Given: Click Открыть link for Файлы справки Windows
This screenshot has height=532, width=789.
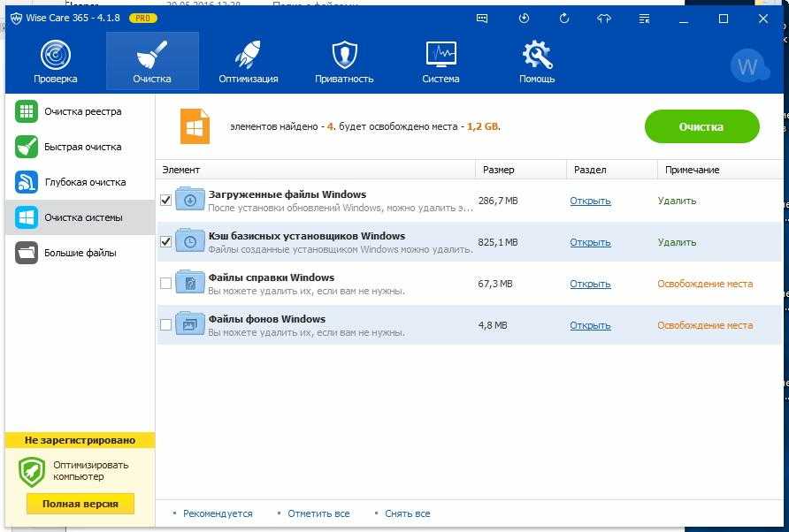Looking at the screenshot, I should point(590,284).
